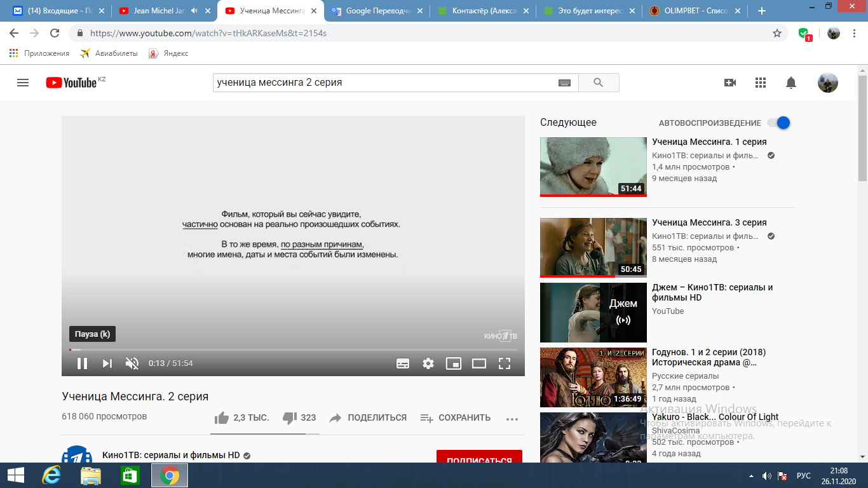Open the taskbar clock and date
Viewport: 868px width, 488px height.
tap(839, 475)
